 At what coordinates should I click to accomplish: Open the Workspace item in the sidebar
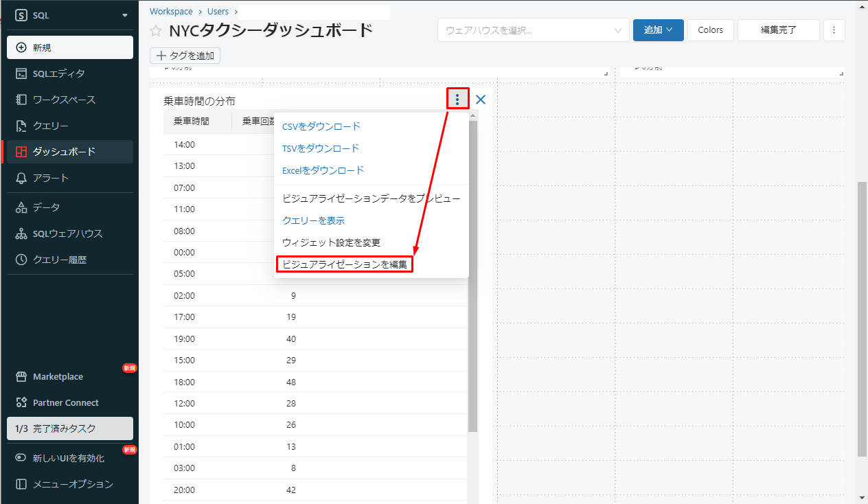coord(64,100)
